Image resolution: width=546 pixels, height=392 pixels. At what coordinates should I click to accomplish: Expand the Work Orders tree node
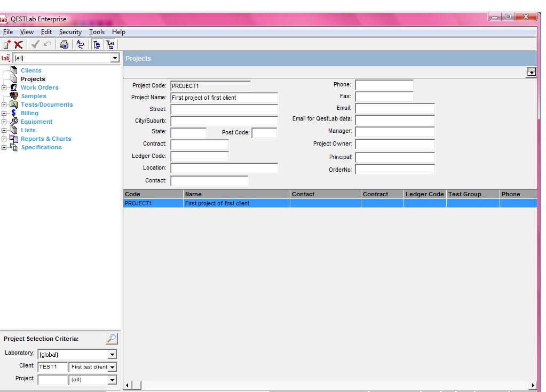4,87
